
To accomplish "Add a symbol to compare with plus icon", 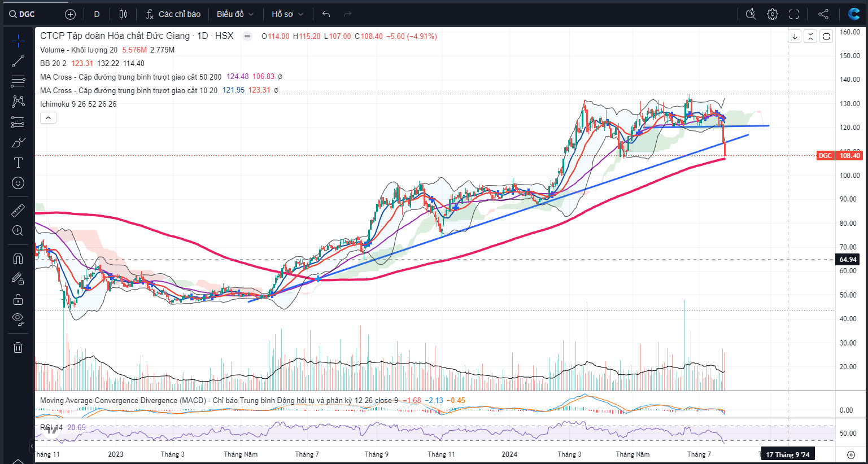I will tap(70, 14).
